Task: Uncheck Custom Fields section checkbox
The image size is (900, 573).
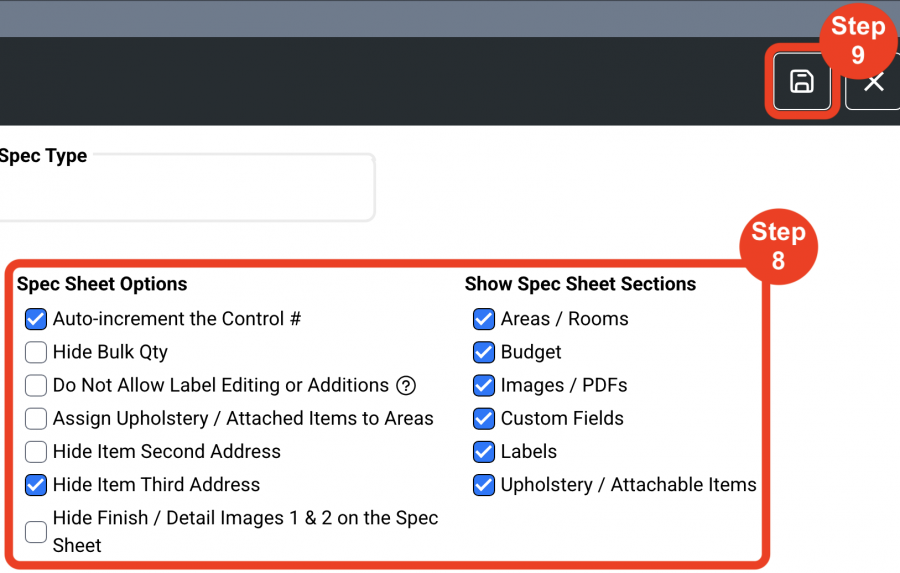Action: pos(484,419)
